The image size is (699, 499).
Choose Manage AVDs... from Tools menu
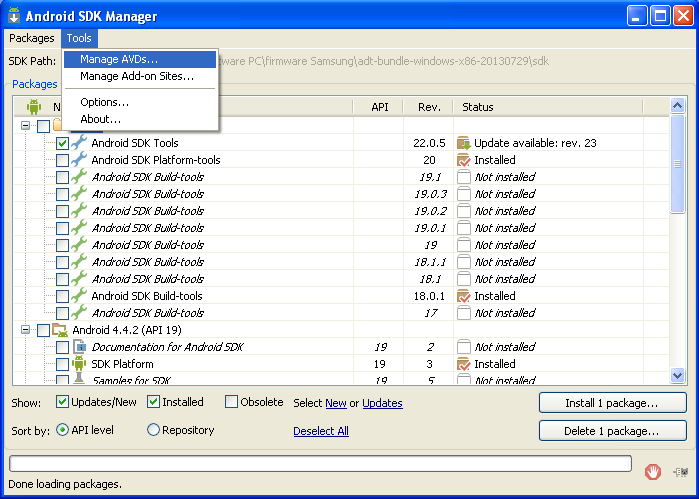tap(140, 59)
